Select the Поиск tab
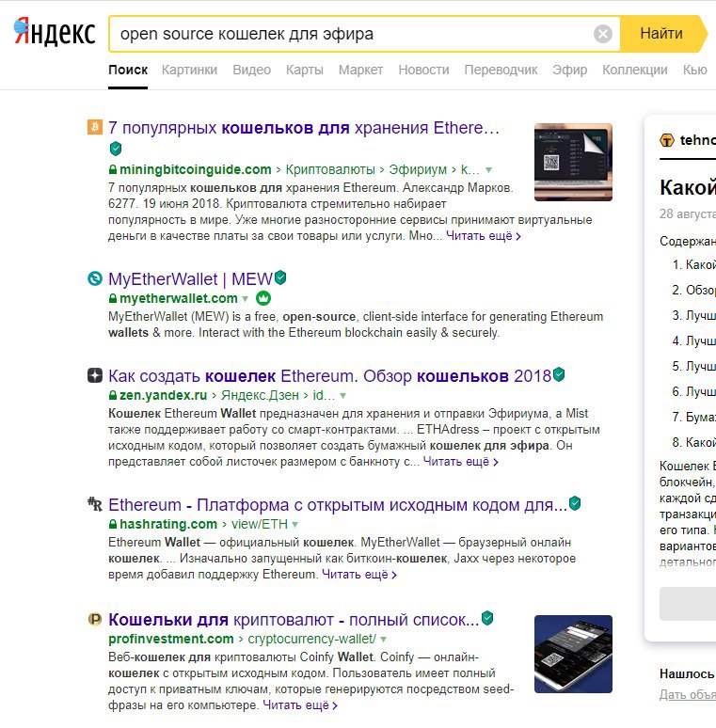This screenshot has height=728, width=716. click(x=128, y=70)
